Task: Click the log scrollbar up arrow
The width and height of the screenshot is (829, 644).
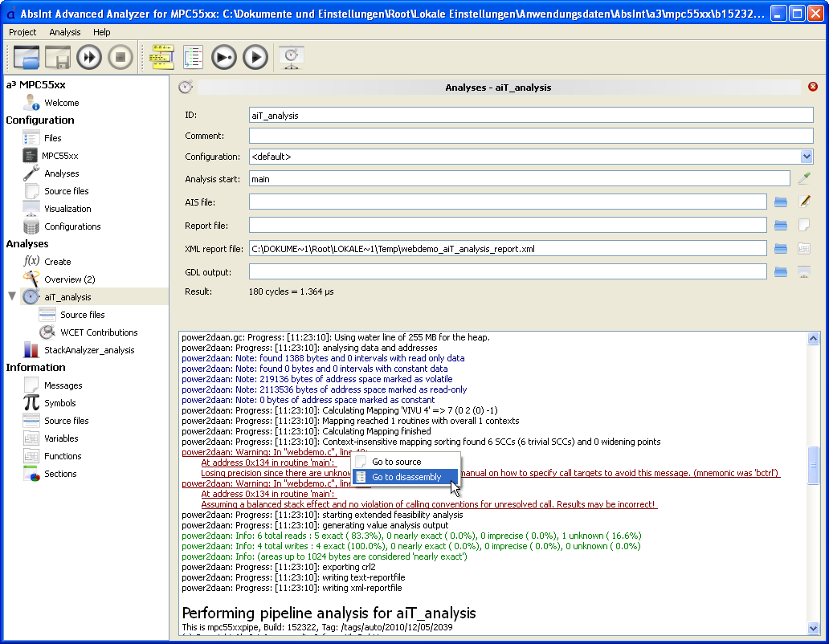Action: tap(813, 338)
